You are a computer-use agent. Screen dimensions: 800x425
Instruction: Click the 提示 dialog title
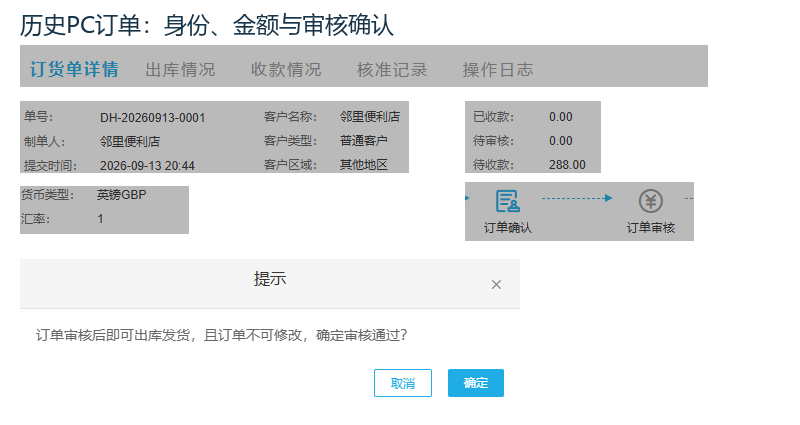tap(270, 279)
